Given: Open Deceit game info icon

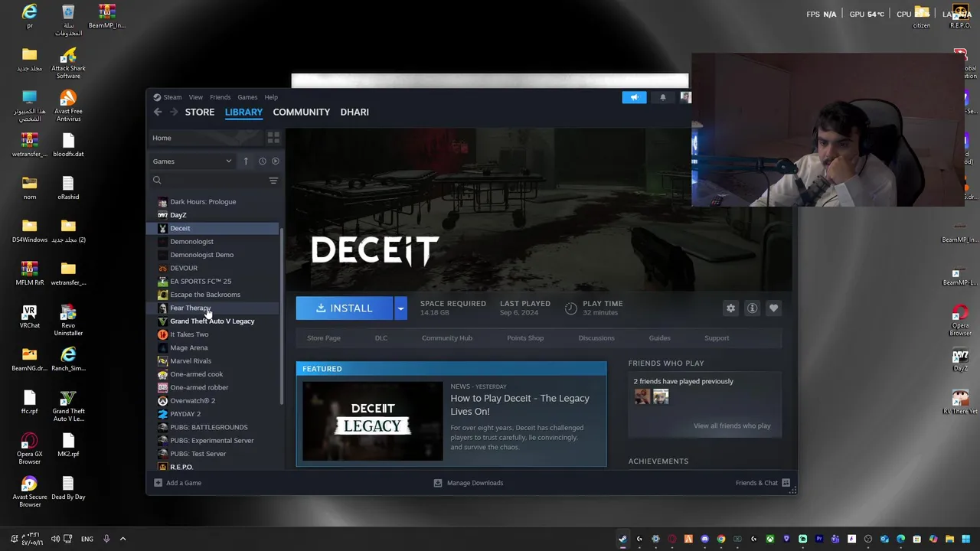Looking at the screenshot, I should pyautogui.click(x=752, y=308).
